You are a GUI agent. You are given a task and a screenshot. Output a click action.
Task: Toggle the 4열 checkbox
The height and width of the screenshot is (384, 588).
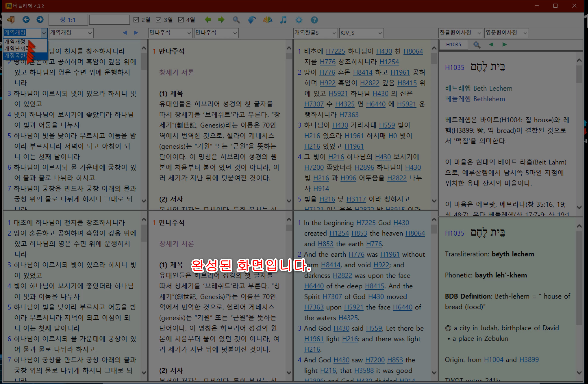pyautogui.click(x=181, y=20)
